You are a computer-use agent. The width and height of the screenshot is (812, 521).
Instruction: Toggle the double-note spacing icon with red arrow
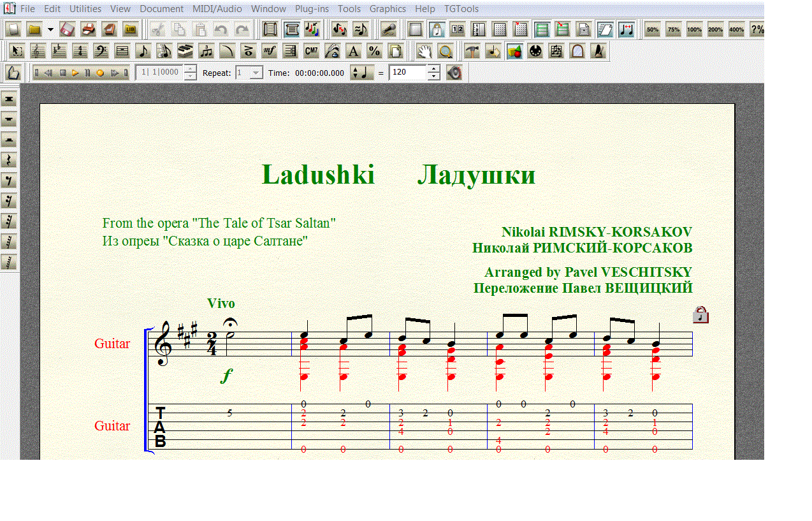(626, 29)
